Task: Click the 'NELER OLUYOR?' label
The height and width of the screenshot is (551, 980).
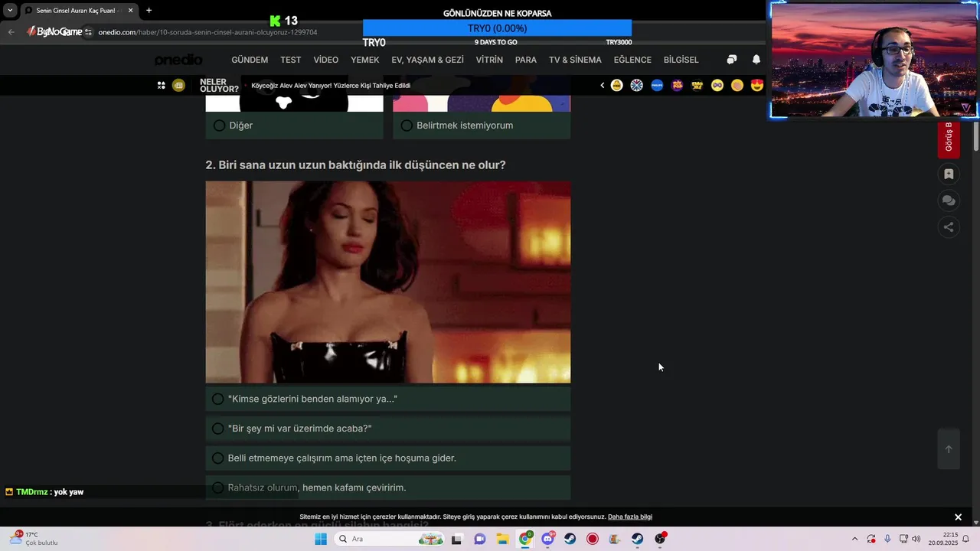Action: 219,86
